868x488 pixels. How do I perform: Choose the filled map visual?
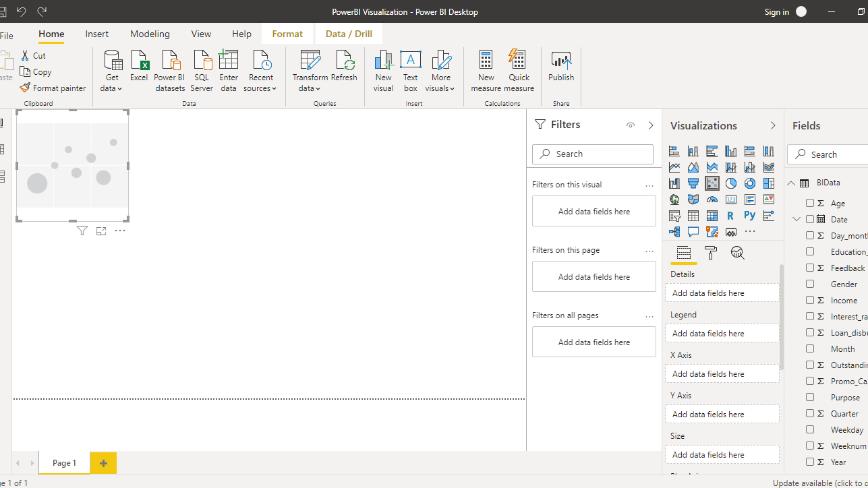click(693, 200)
